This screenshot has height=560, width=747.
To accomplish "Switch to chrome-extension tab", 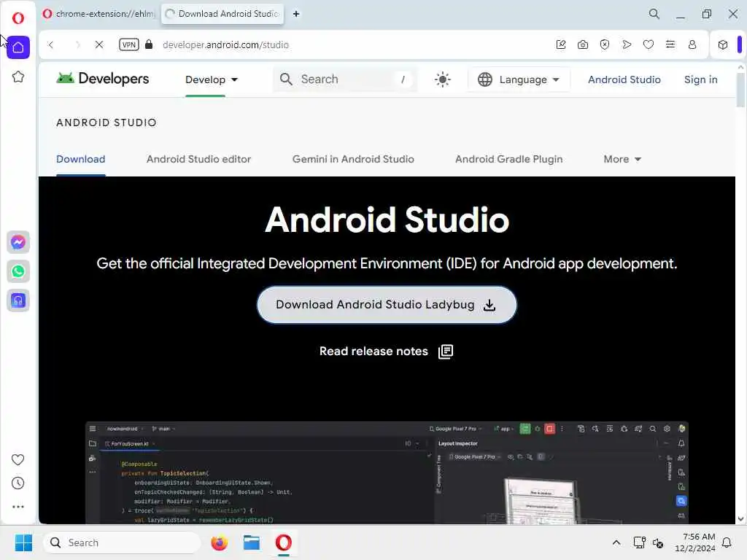I will click(x=98, y=14).
